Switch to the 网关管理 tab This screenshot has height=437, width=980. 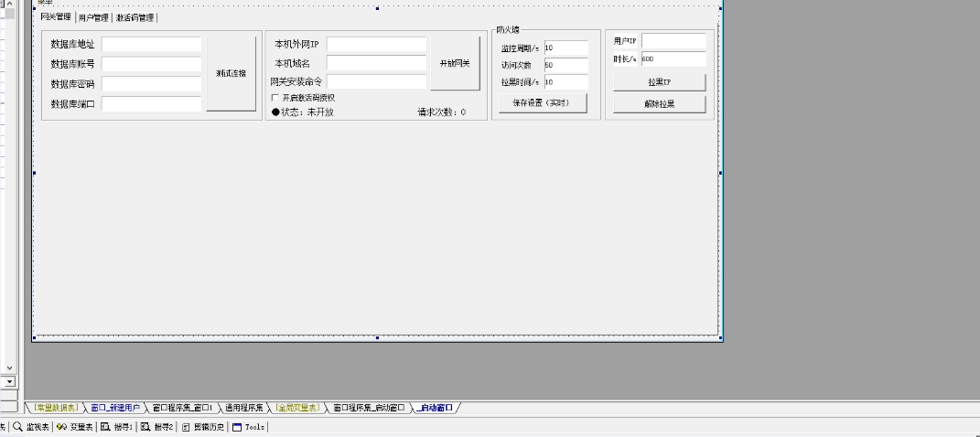pyautogui.click(x=56, y=16)
